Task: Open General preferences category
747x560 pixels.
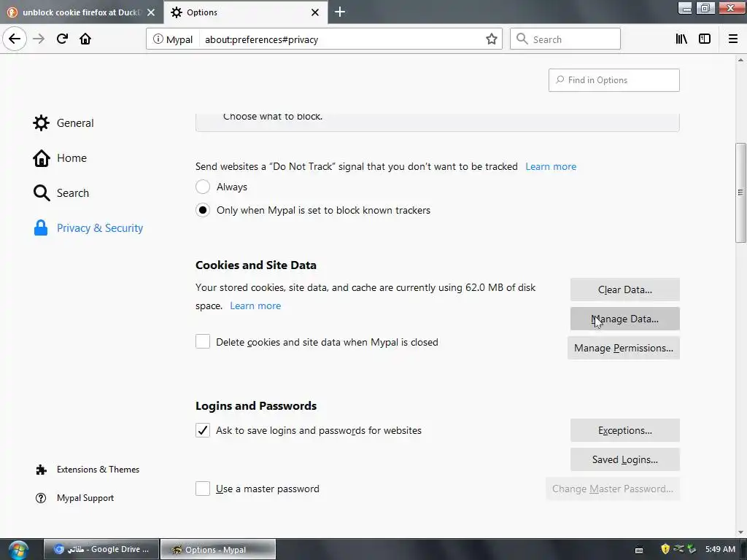Action: pos(75,122)
